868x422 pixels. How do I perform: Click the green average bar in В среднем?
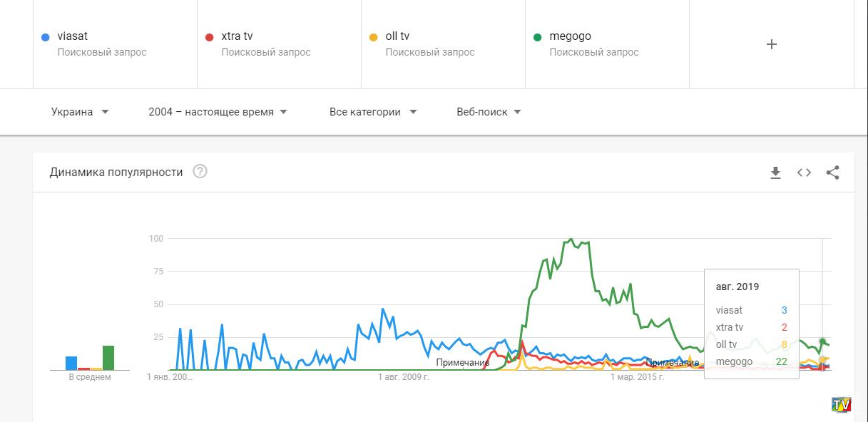point(108,358)
